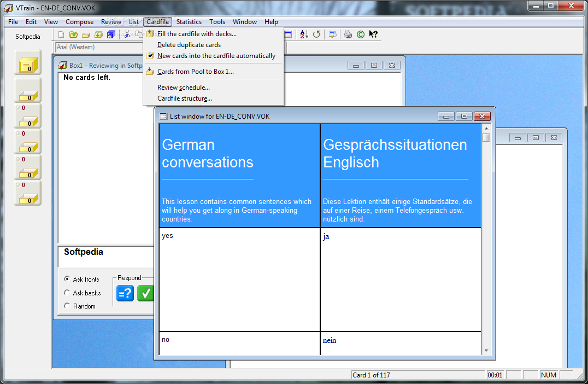Click the VTrain application icon in title bar

coord(9,8)
